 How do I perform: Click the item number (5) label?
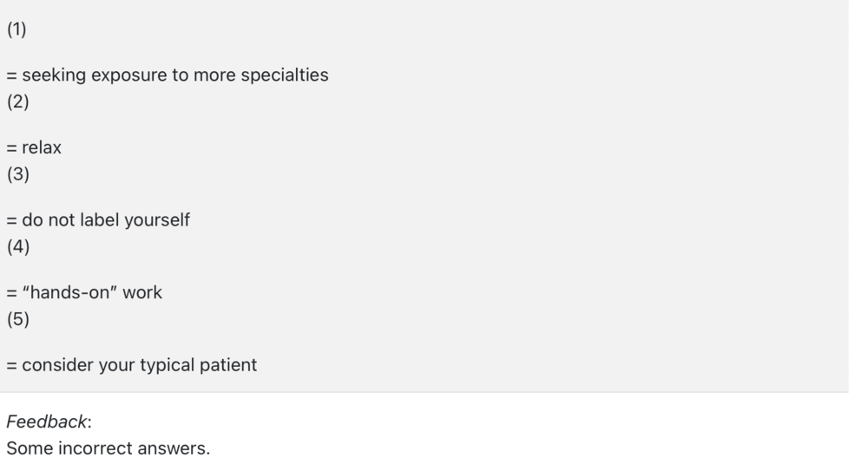click(17, 319)
